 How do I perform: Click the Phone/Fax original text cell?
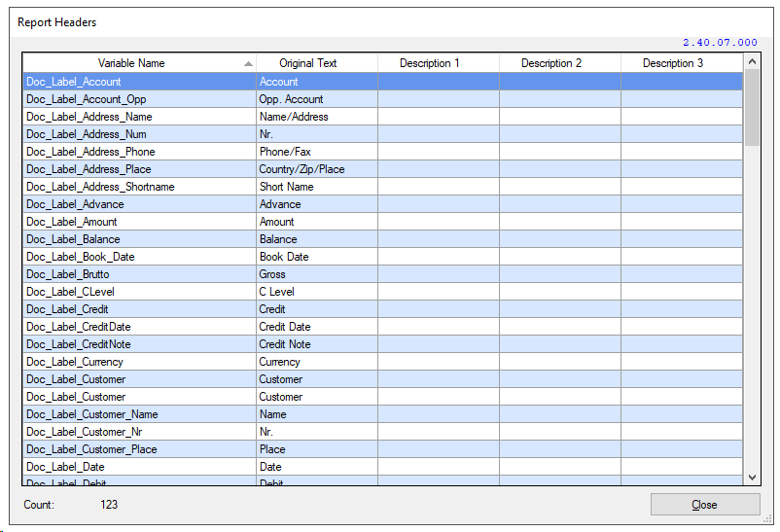pyautogui.click(x=317, y=152)
